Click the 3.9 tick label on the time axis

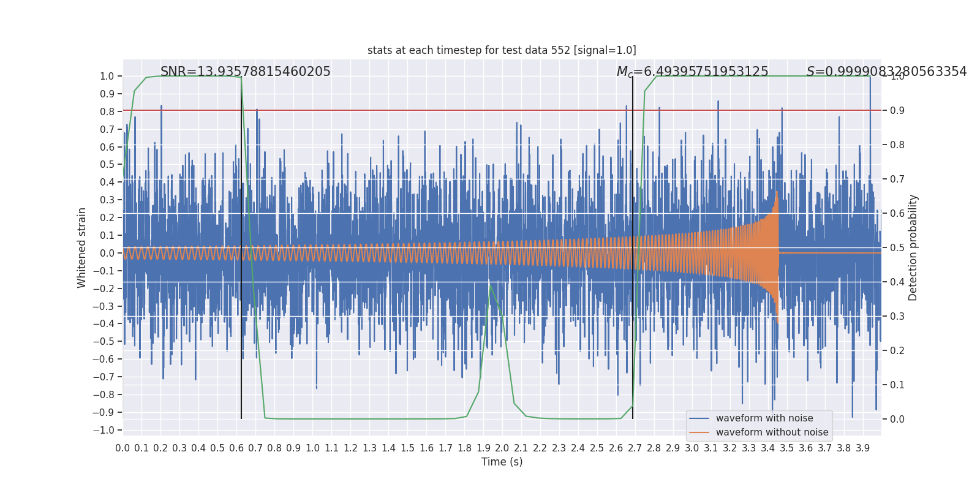(862, 448)
